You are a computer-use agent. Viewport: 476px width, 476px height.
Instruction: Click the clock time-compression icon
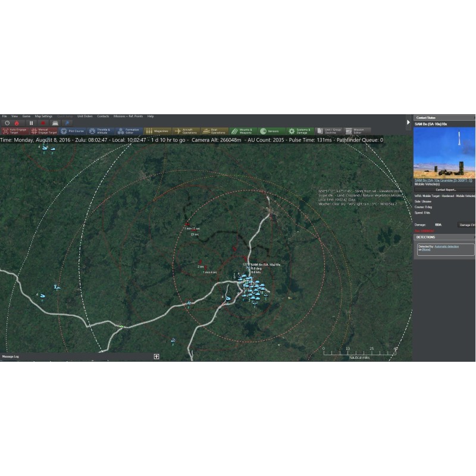coord(7,123)
